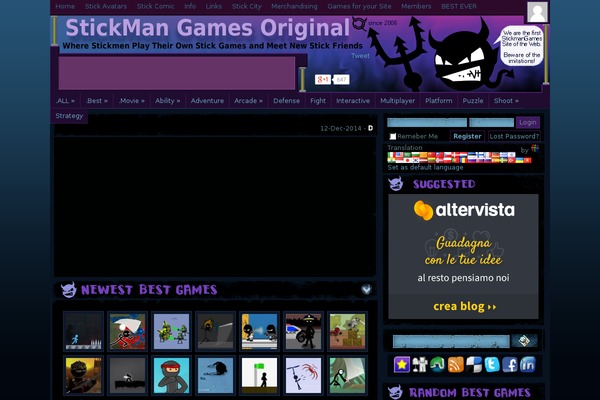Click the Google +1 button

coord(323,79)
